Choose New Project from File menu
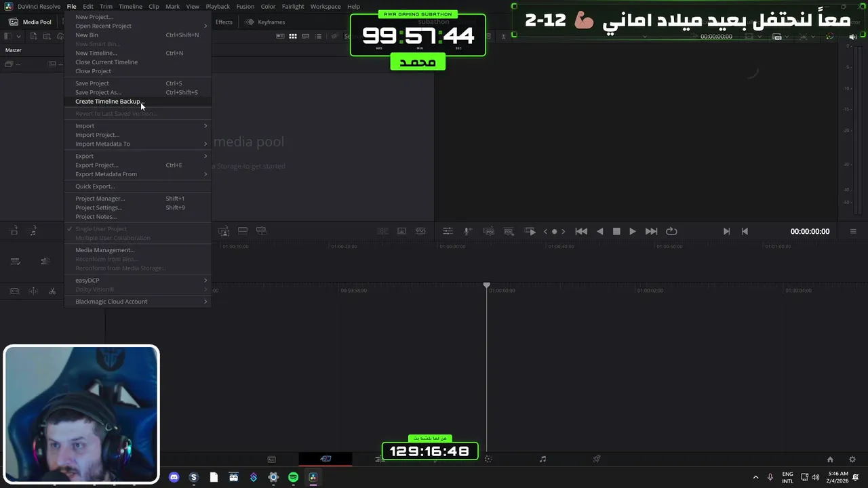This screenshot has width=868, height=488. click(94, 17)
